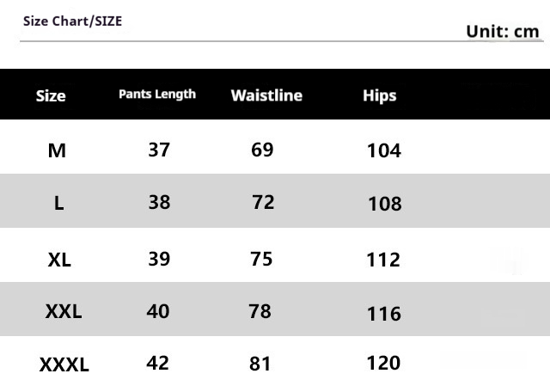Select the Waistline column header

[266, 95]
